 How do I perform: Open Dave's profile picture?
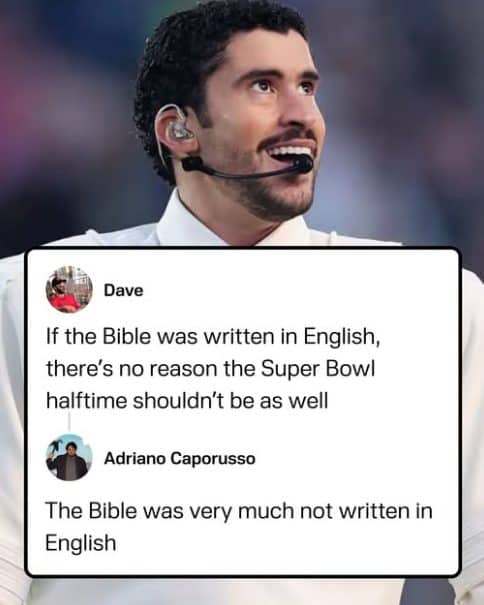tap(69, 289)
